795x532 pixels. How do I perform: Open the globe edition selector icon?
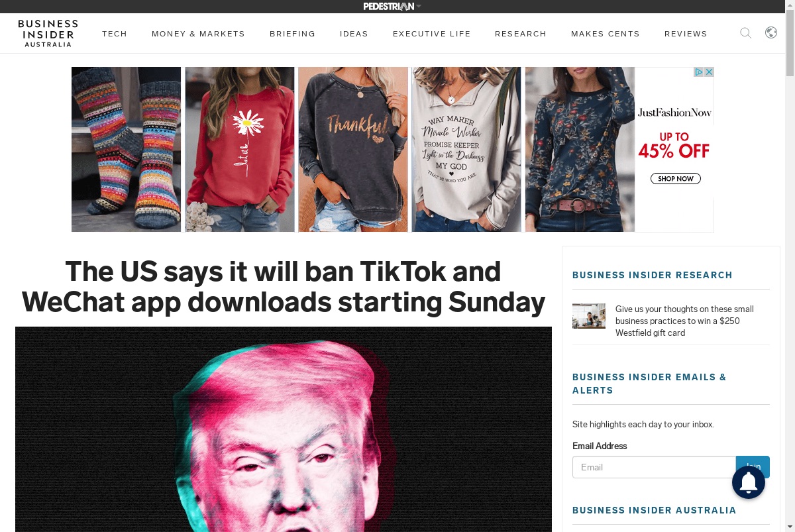pyautogui.click(x=771, y=32)
